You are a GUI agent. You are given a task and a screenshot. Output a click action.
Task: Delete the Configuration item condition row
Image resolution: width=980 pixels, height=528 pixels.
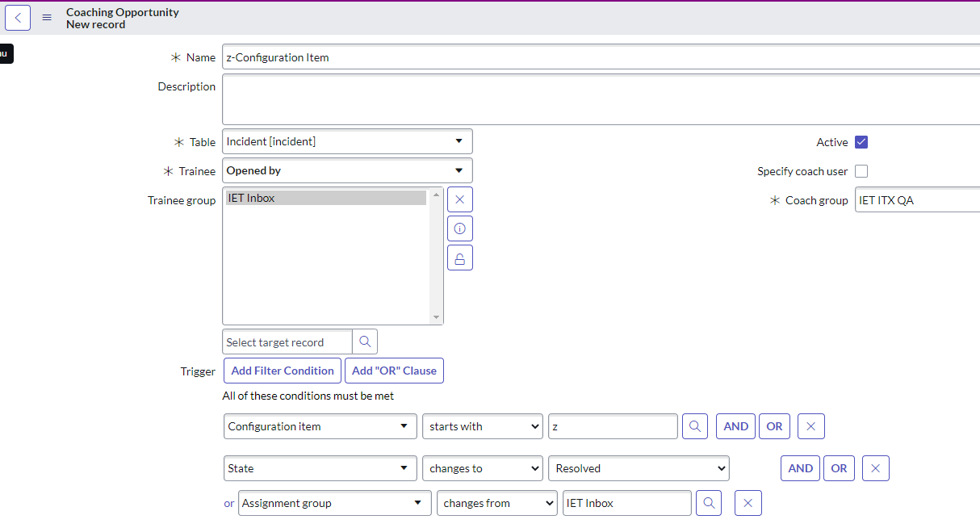[x=810, y=426]
